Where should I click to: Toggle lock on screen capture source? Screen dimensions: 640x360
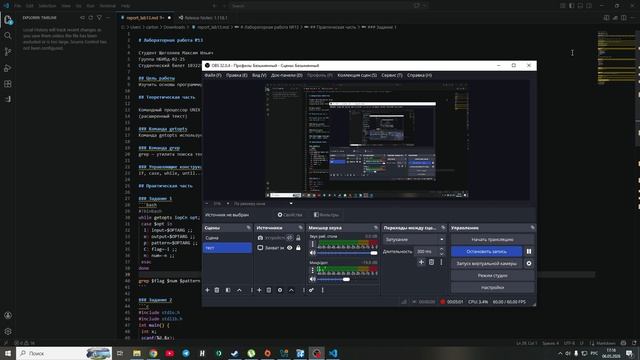298,248
